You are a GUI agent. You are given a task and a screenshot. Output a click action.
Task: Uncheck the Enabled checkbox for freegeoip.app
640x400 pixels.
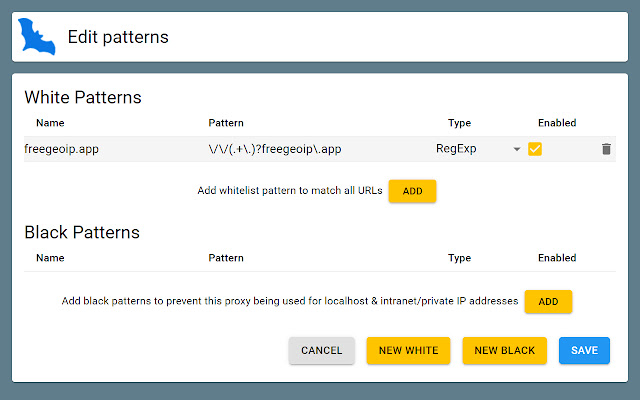(535, 149)
